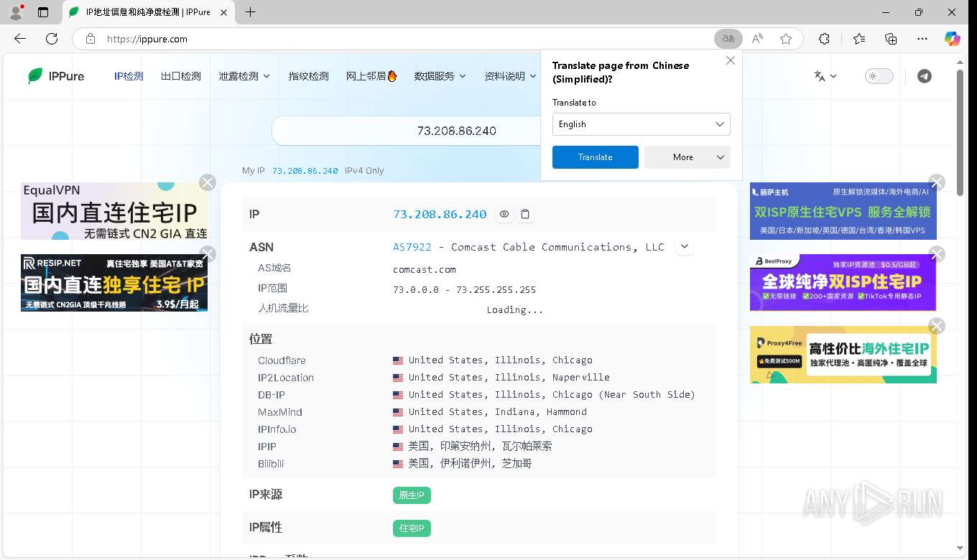Expand the ASN details chevron
This screenshot has height=560, width=977.
point(685,246)
